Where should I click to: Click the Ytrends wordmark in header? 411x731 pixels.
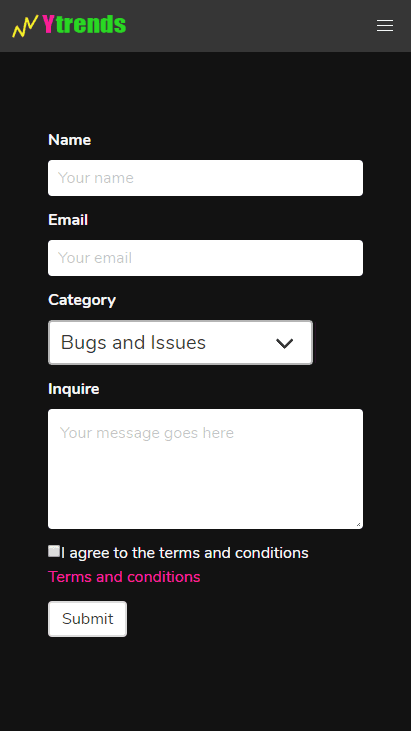(x=84, y=25)
